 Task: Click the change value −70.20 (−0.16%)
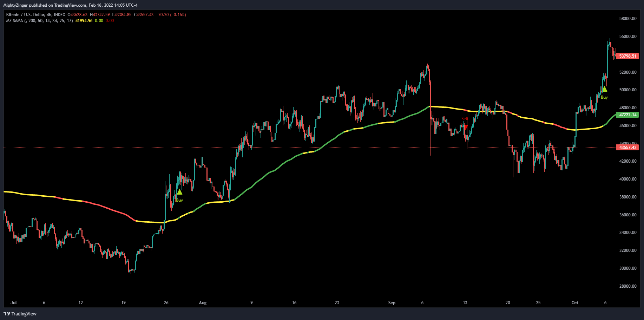click(x=171, y=15)
